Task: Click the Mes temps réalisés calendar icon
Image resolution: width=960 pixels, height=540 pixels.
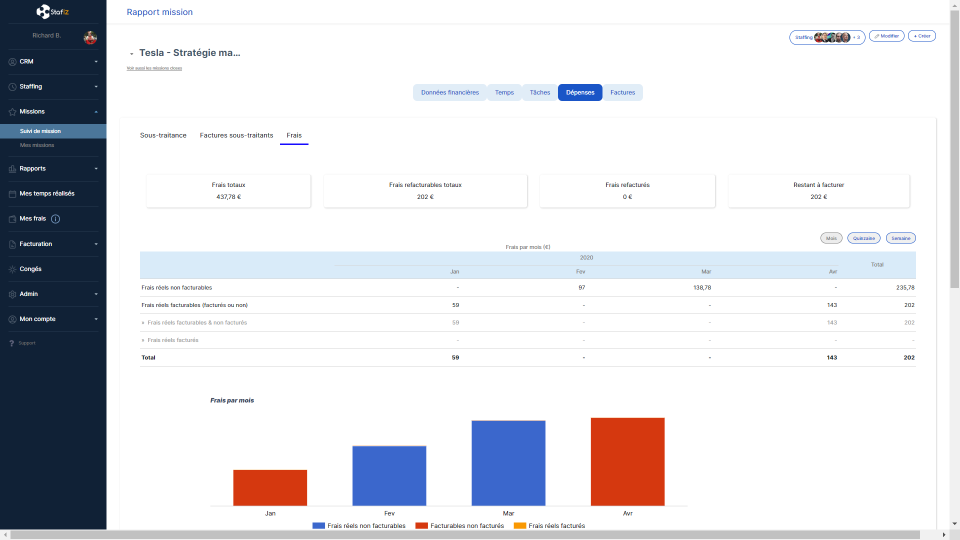Action: 12,194
